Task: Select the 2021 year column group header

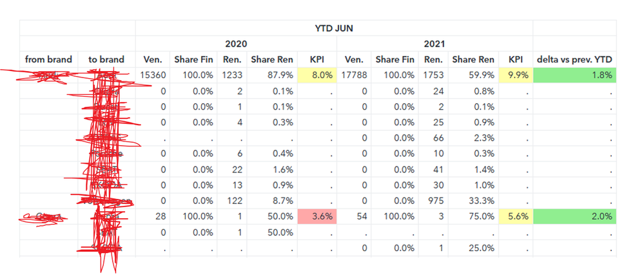Action: [434, 44]
